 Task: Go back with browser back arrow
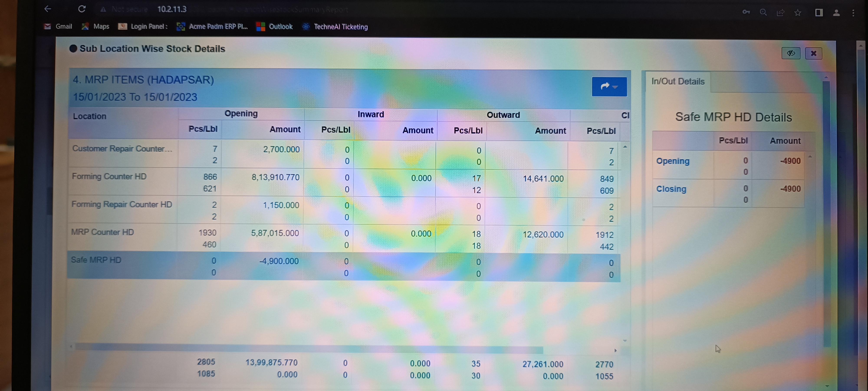[48, 9]
